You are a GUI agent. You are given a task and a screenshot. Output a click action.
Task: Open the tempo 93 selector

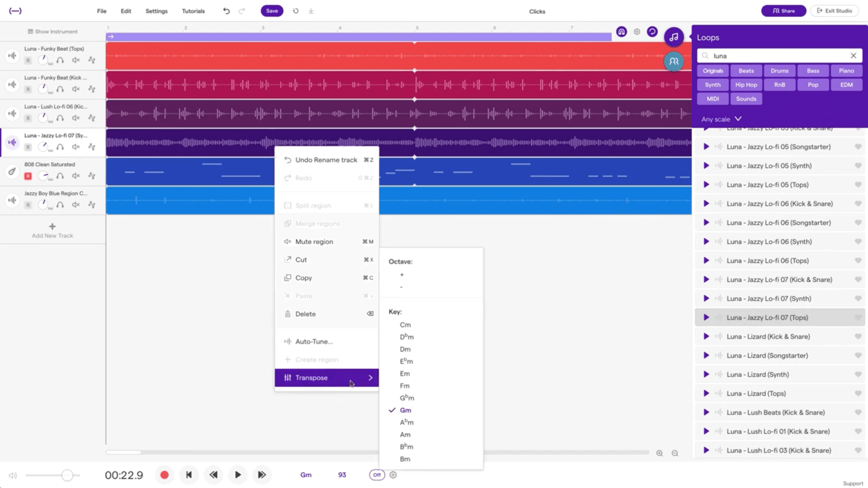click(342, 475)
